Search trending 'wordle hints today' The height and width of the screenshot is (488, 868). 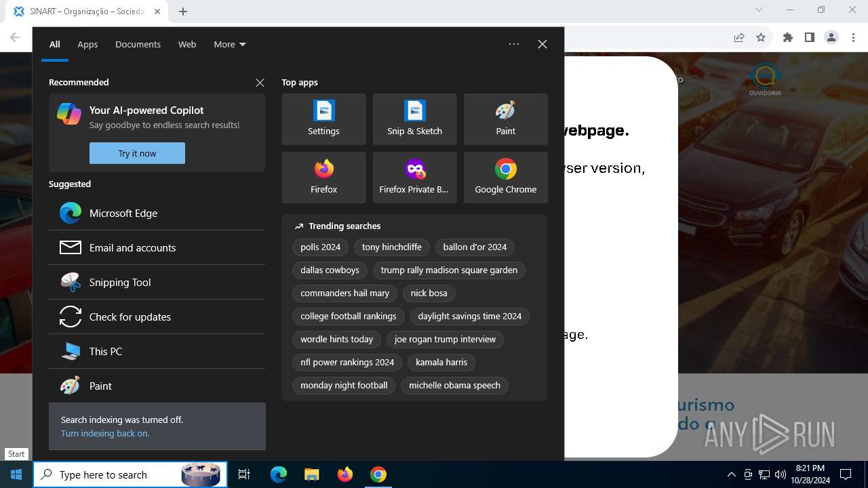tap(337, 340)
